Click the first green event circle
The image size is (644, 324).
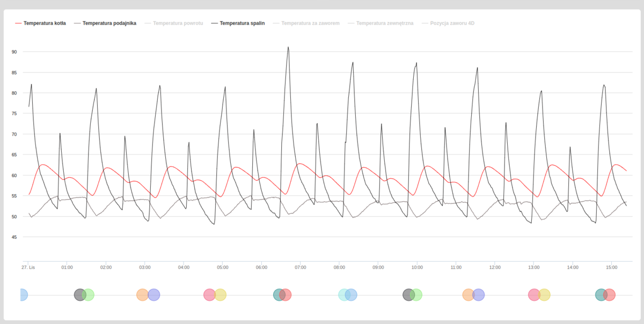(90, 294)
